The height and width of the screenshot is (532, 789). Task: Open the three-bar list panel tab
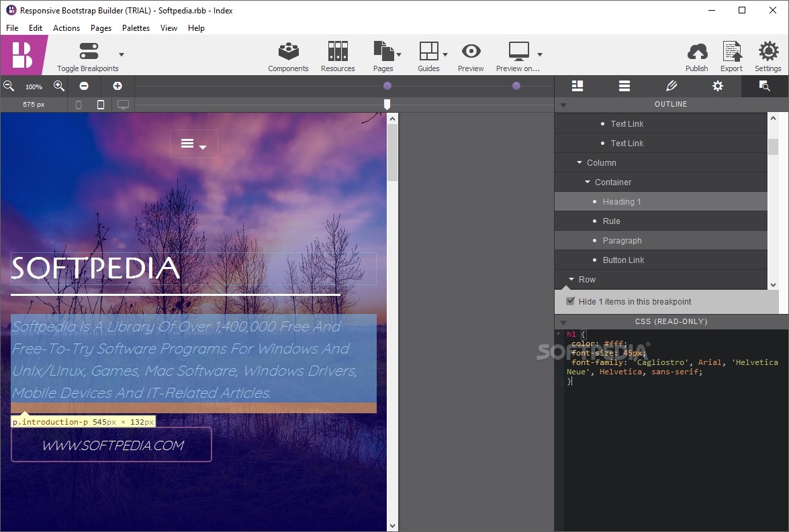click(x=624, y=86)
